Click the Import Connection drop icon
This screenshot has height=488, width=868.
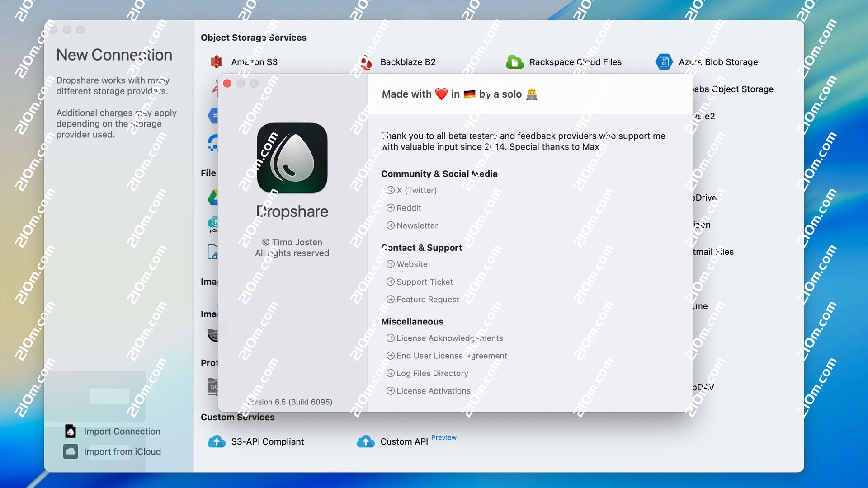[x=71, y=432]
